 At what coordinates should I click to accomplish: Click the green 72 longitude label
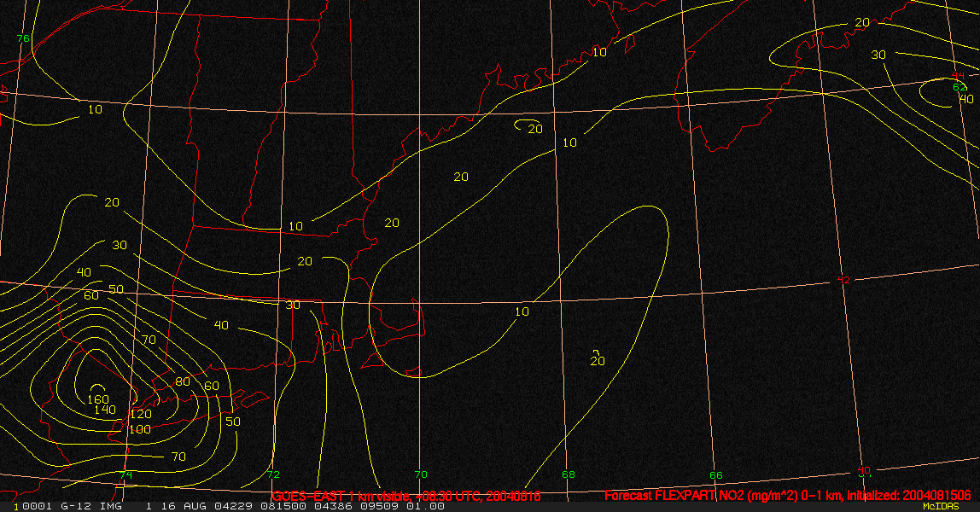coord(274,474)
